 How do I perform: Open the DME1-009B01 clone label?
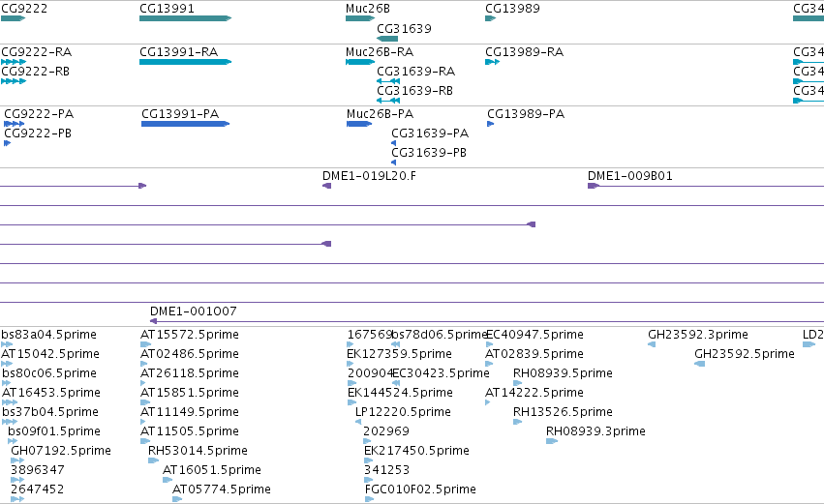[x=629, y=176]
